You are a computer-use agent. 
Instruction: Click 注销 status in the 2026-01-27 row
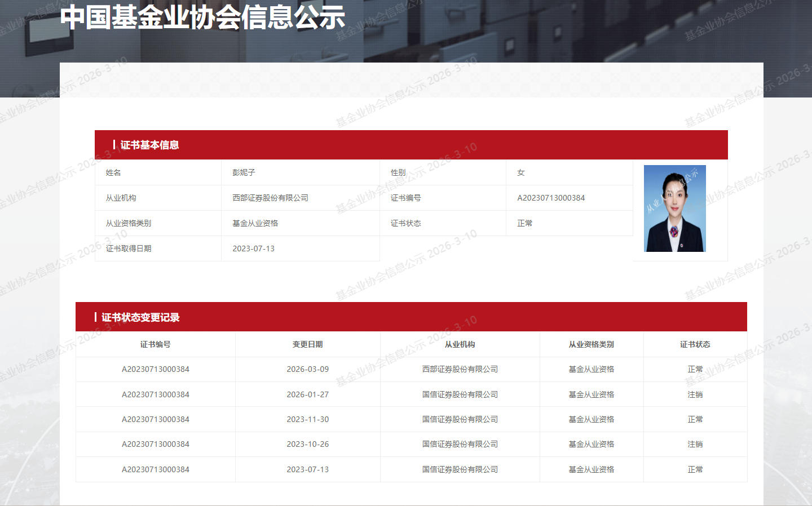click(695, 394)
